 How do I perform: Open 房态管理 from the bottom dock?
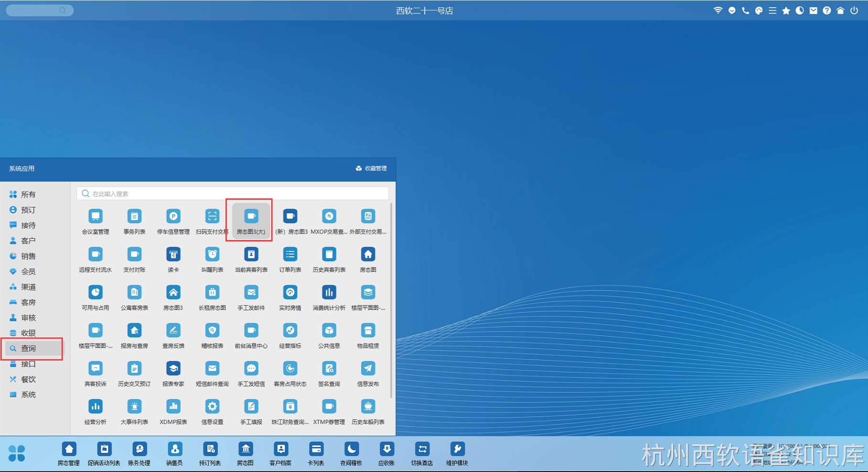[69, 454]
